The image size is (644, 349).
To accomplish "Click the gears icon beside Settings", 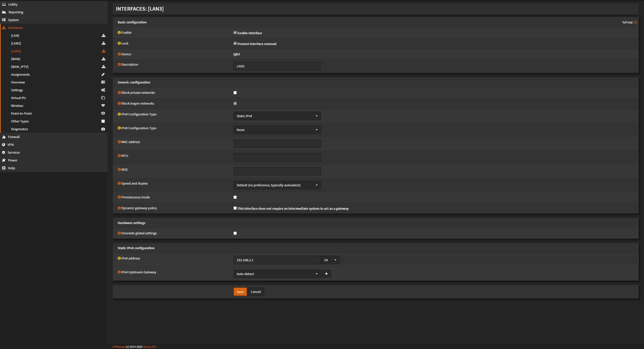I will (x=103, y=90).
